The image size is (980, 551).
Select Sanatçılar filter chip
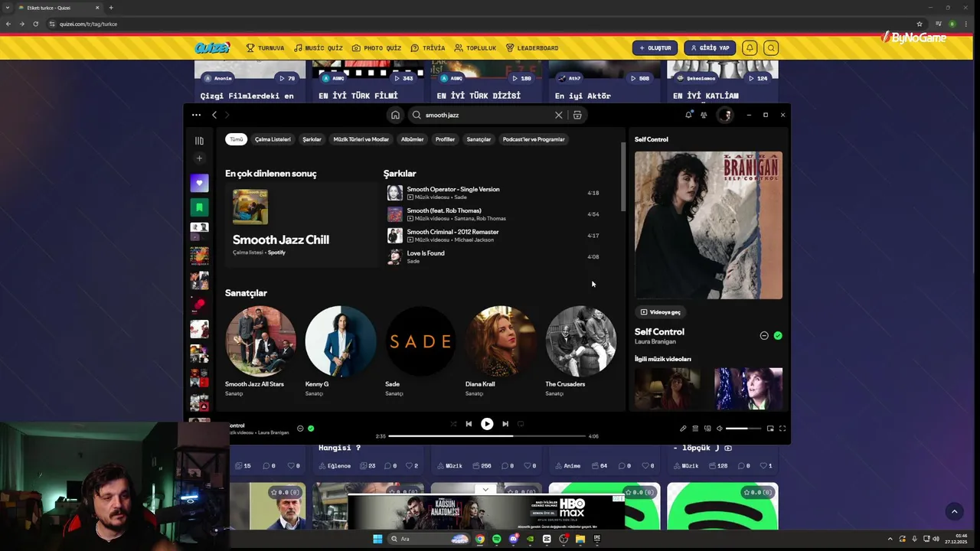point(479,139)
